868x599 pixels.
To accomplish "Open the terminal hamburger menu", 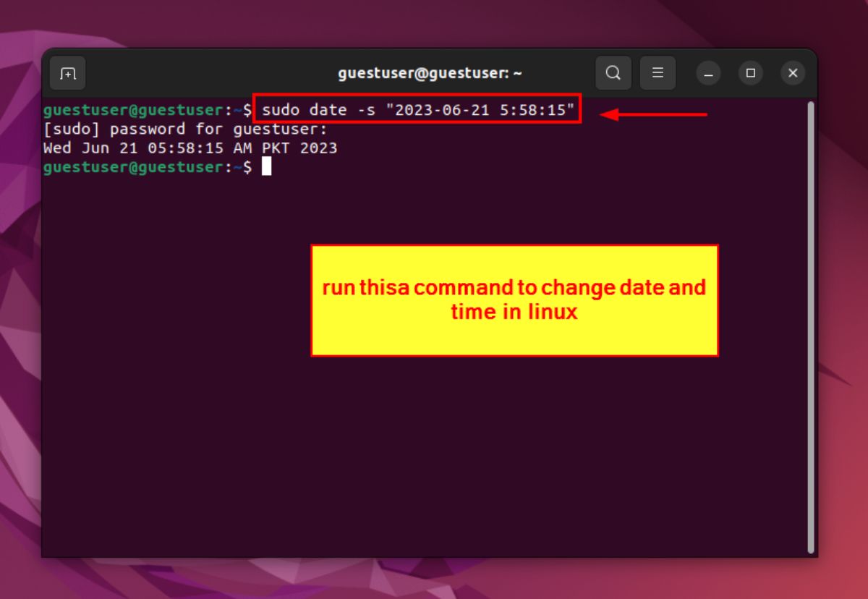I will (x=658, y=72).
